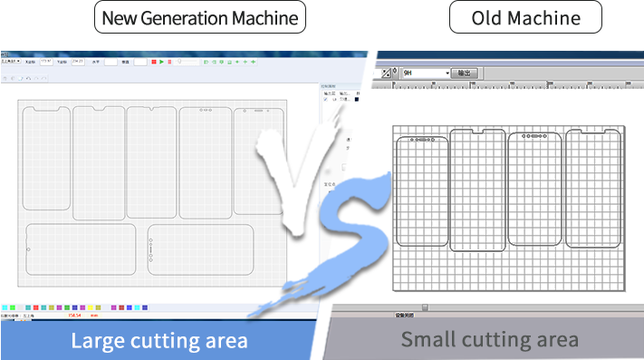Click the first green align icon
Image resolution: width=644 pixels, height=360 pixels.
coord(207,62)
